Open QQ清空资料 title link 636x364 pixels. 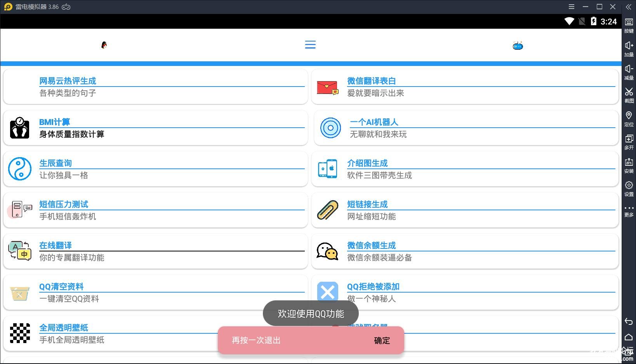(61, 286)
